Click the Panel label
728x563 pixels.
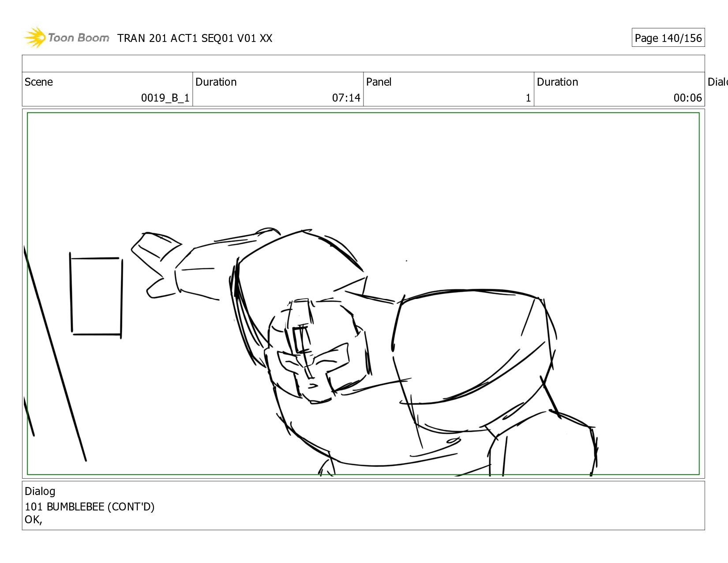(379, 82)
